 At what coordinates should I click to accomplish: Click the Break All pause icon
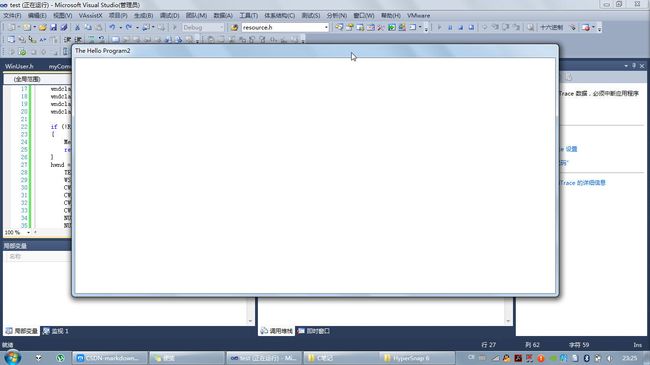point(450,27)
